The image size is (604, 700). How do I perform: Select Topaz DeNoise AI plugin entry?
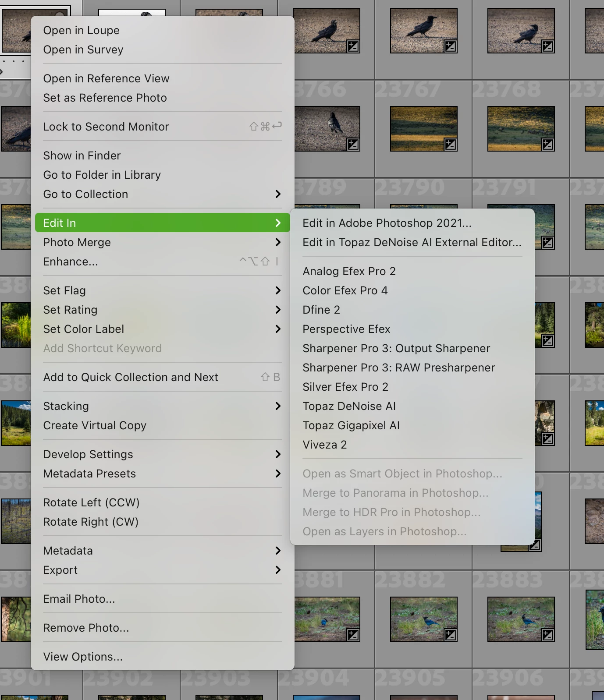tap(412, 406)
